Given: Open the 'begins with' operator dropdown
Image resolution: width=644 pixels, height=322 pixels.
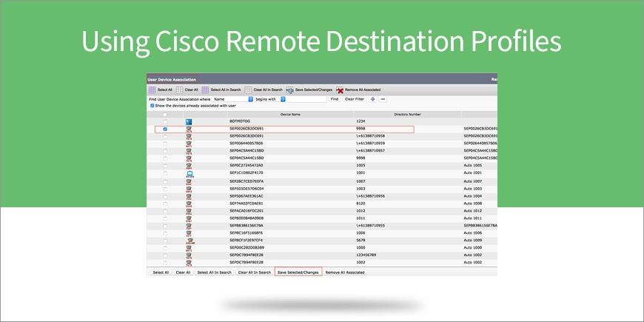Looking at the screenshot, I should [270, 99].
